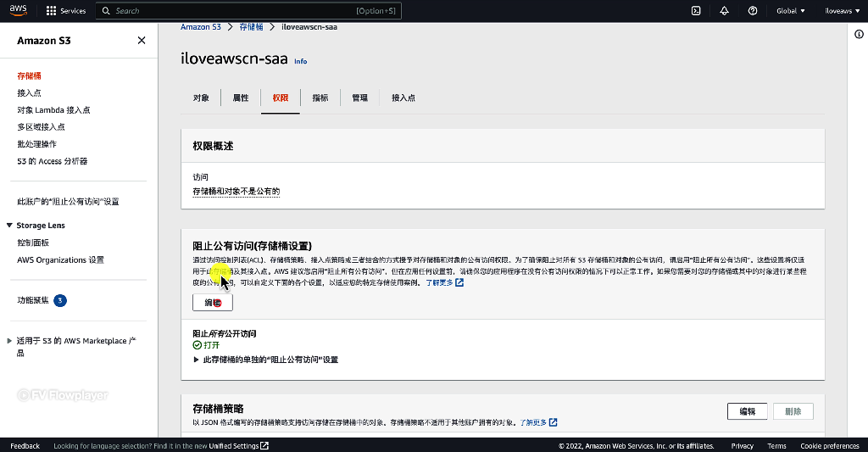The image size is (868, 452).
Task: Open the help question mark icon
Action: (753, 10)
